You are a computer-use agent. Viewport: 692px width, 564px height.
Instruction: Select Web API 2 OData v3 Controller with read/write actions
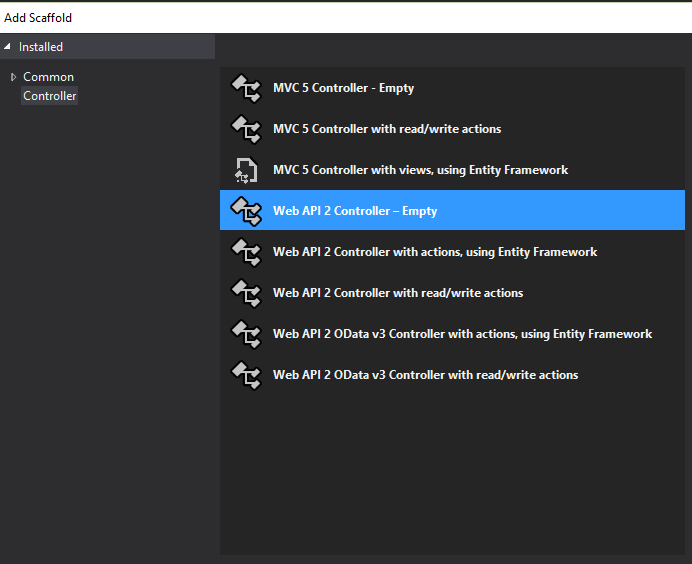(x=425, y=375)
